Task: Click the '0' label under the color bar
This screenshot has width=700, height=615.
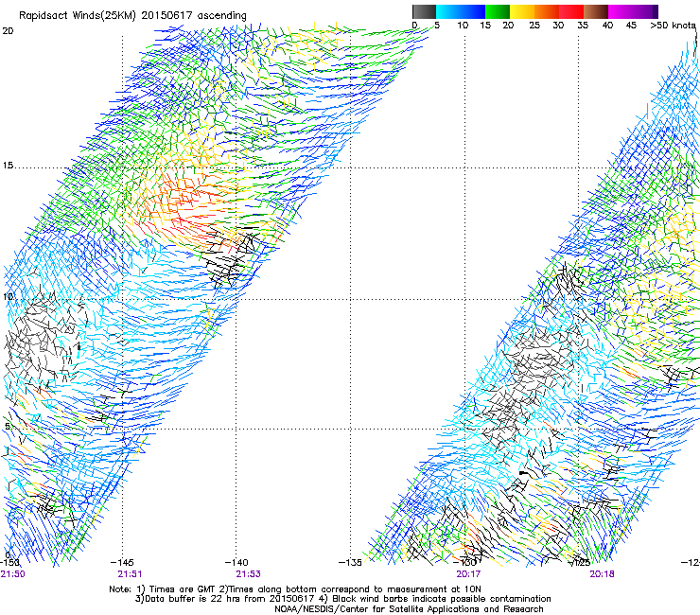Action: pyautogui.click(x=414, y=25)
